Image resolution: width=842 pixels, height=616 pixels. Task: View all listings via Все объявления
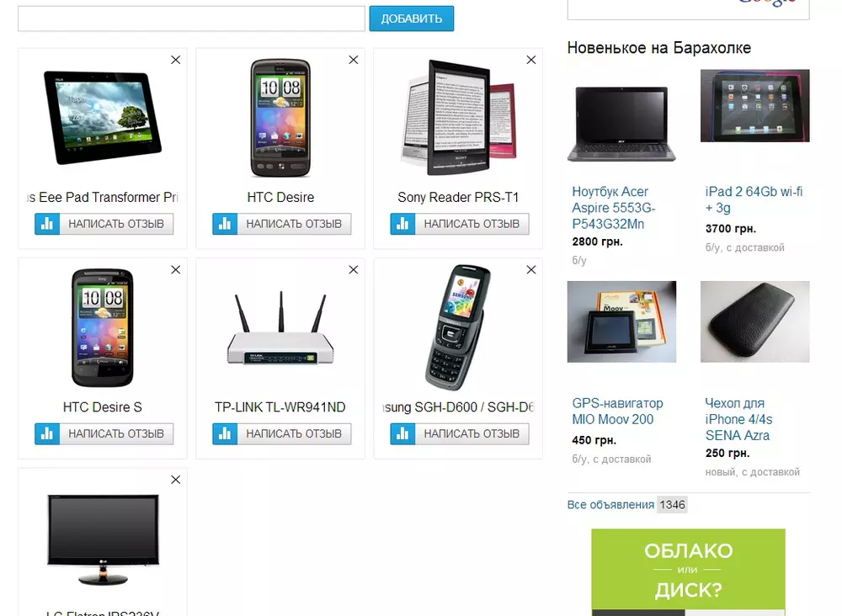tap(610, 504)
